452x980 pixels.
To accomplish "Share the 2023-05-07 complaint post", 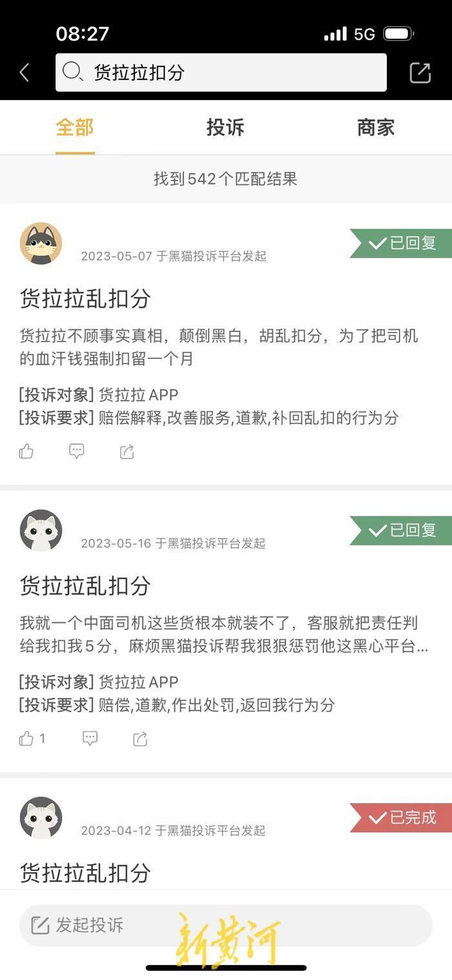I will 127,451.
